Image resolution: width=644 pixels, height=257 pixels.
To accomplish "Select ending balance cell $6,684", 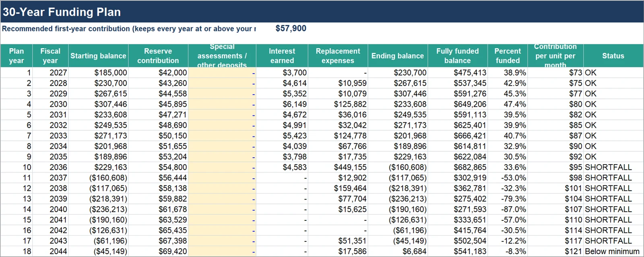I will (x=398, y=251).
